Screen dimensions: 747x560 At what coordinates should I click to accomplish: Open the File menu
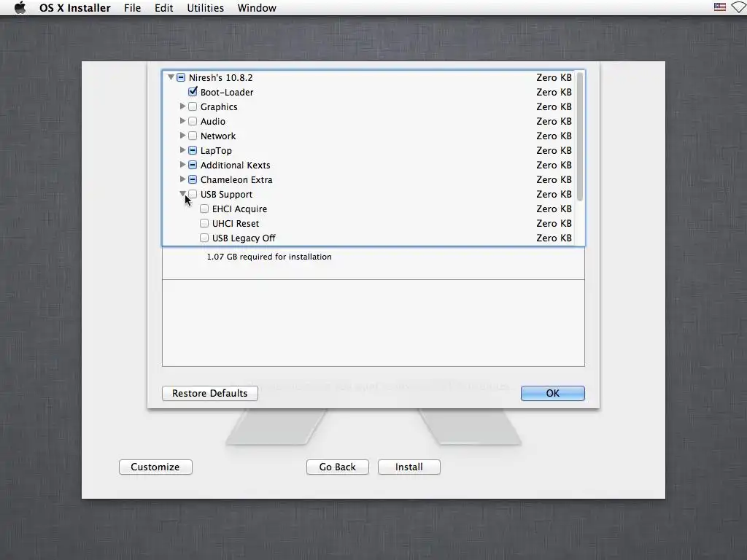coord(133,7)
